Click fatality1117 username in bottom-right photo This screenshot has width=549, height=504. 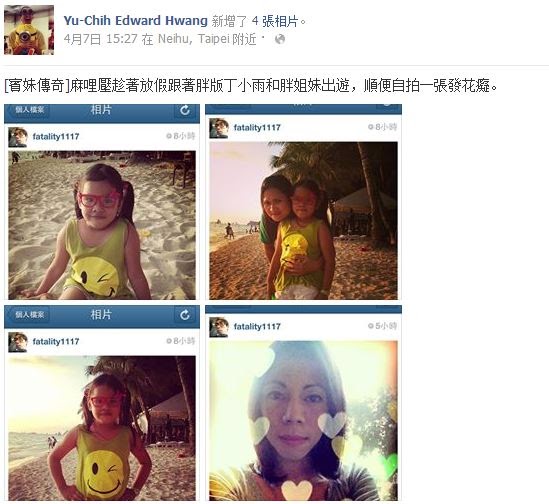[257, 327]
